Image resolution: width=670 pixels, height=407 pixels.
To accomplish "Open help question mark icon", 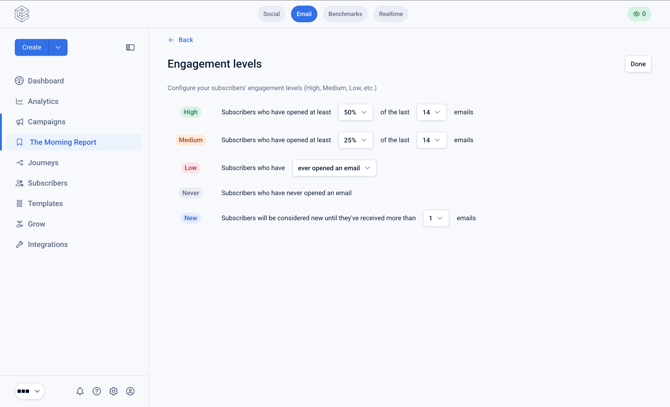I will [x=97, y=391].
